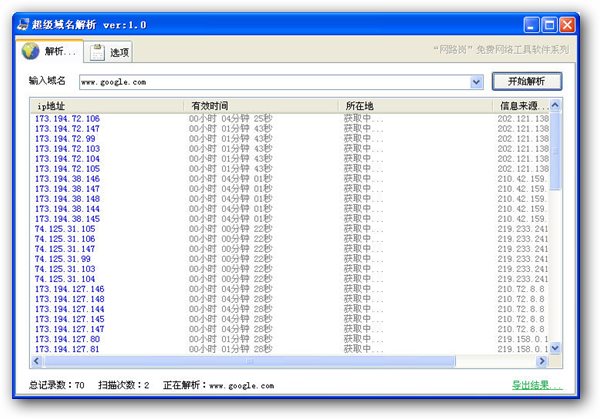Select row 173.194.38.145
The image size is (600, 419).
point(290,219)
